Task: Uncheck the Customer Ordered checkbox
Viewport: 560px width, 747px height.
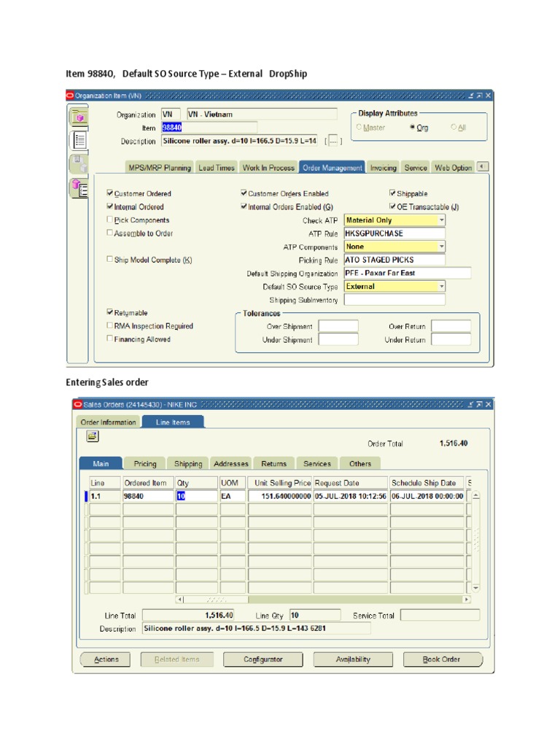Action: pos(110,193)
